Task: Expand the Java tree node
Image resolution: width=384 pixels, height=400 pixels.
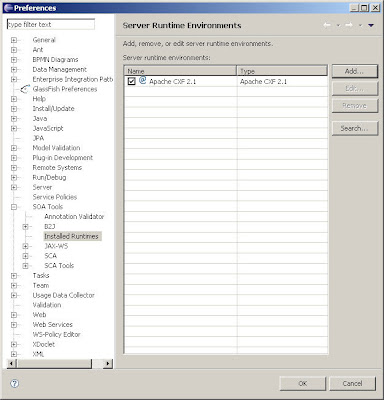Action: (x=14, y=119)
